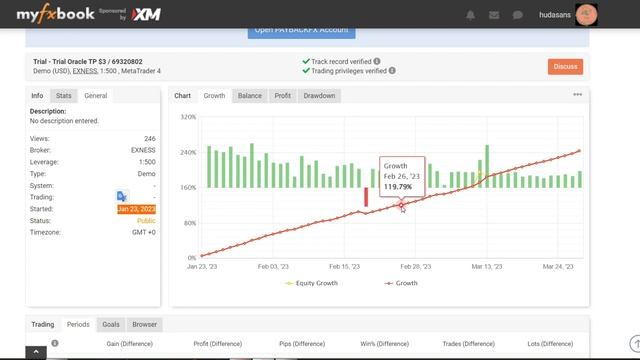Click the Public status value
Screen dimensions: 640x360
[x=146, y=220]
